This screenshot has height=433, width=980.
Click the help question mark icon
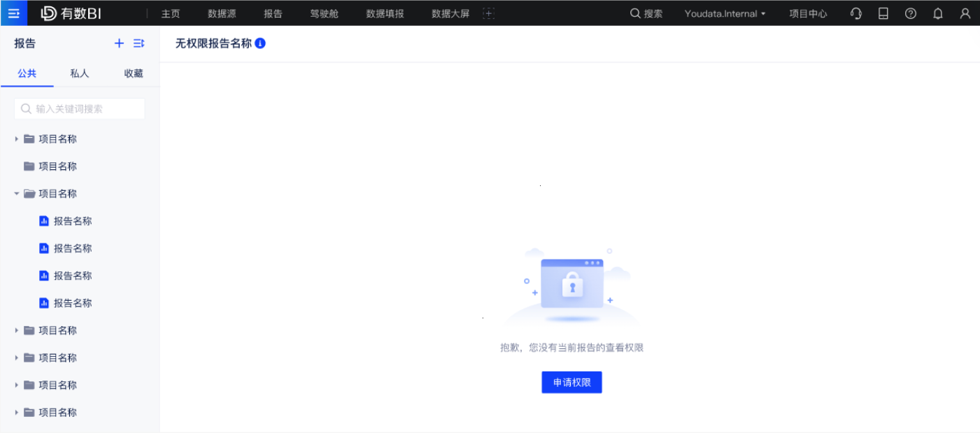(x=911, y=13)
